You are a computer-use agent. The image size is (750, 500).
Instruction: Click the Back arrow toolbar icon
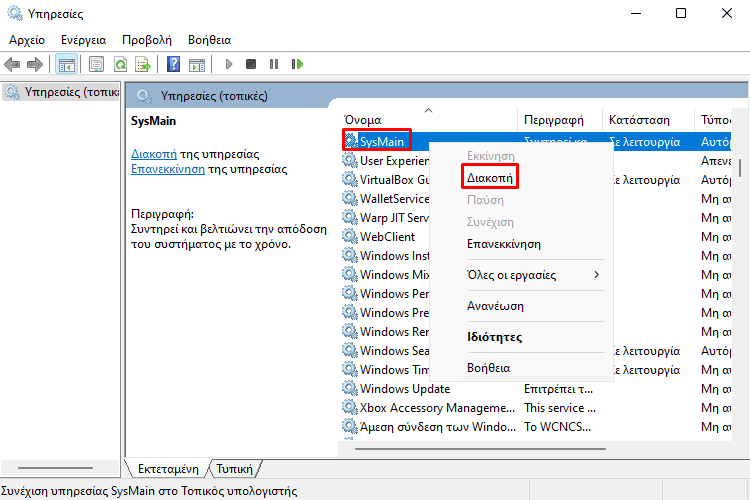(x=12, y=64)
